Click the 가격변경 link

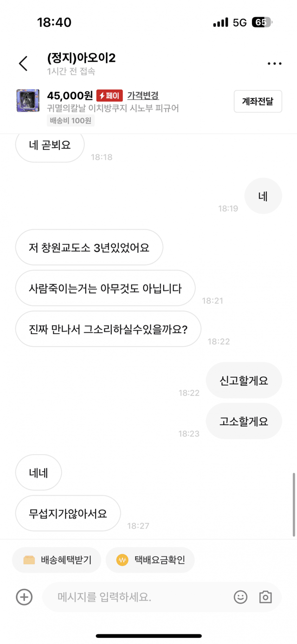pyautogui.click(x=143, y=96)
